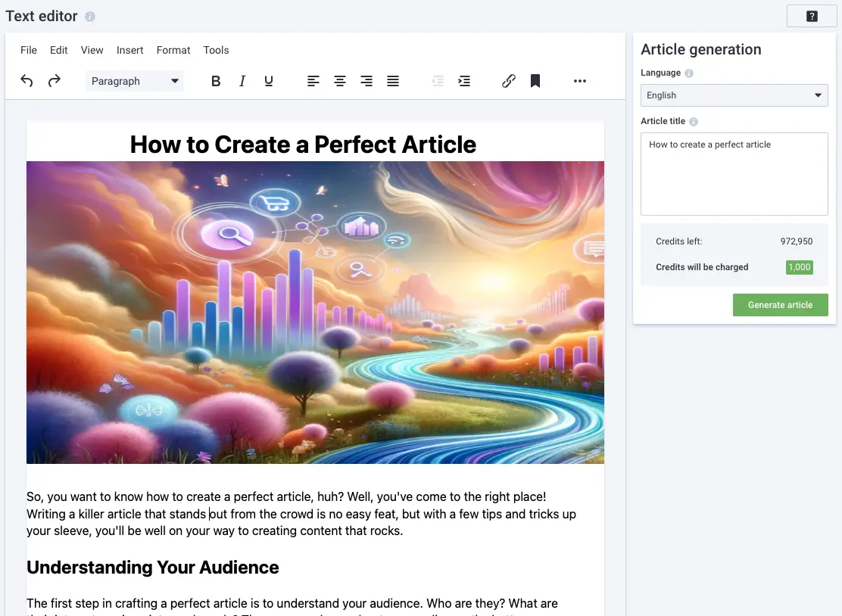This screenshot has height=616, width=842.
Task: Click the anchor/bookmark icon in the toolbar
Action: click(x=535, y=81)
